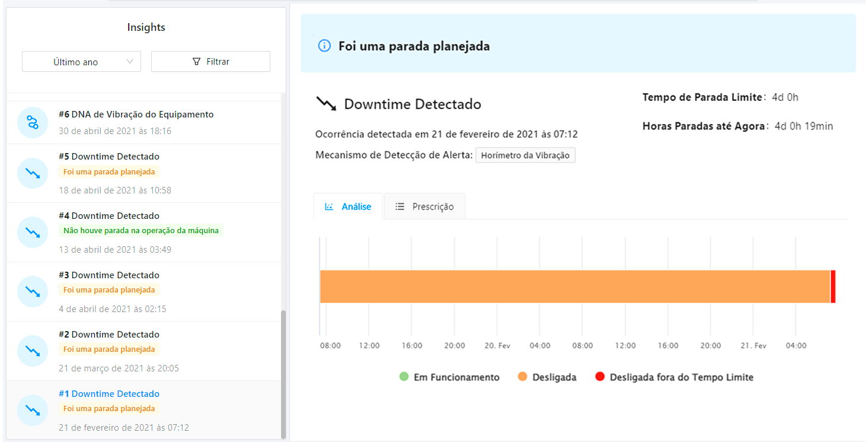The image size is (868, 442).
Task: Click the '21. Fev' axis label
Action: click(754, 345)
